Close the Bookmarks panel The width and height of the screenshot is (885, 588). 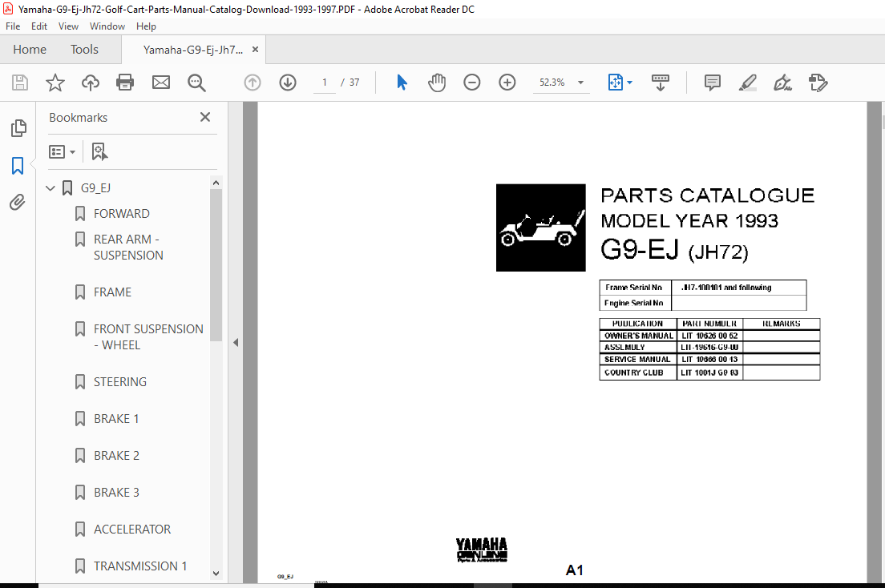205,117
